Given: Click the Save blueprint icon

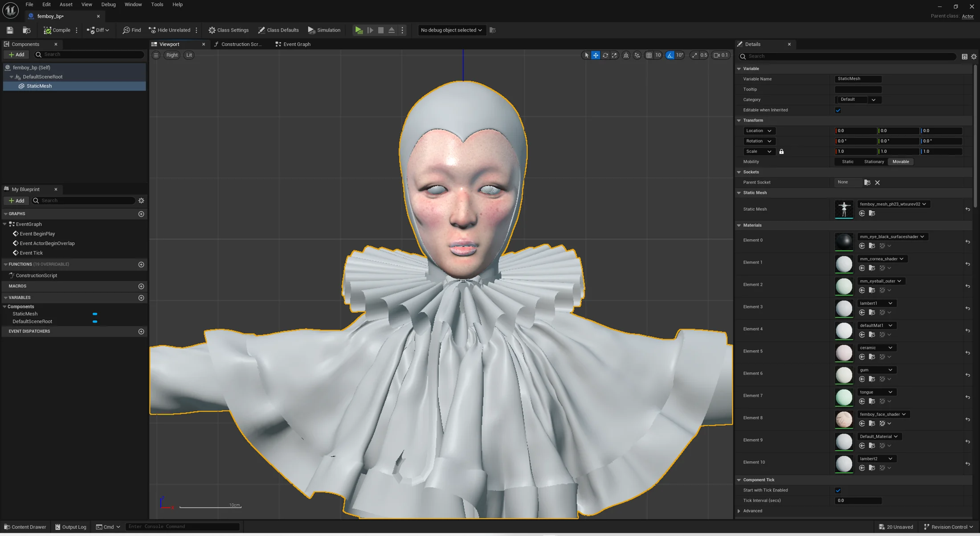Looking at the screenshot, I should pyautogui.click(x=10, y=30).
